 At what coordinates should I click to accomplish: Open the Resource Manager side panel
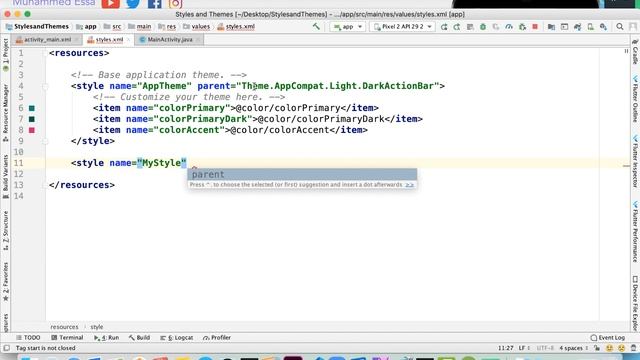pos(5,113)
